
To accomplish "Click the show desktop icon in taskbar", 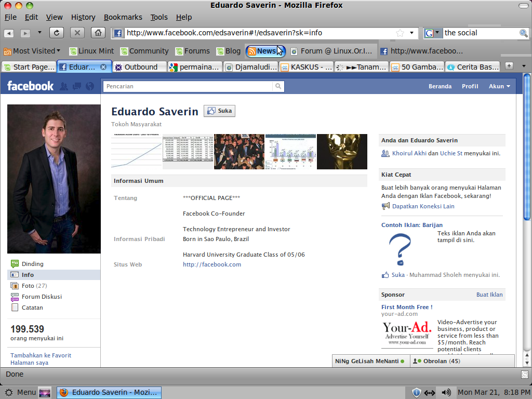I will pyautogui.click(x=45, y=393).
